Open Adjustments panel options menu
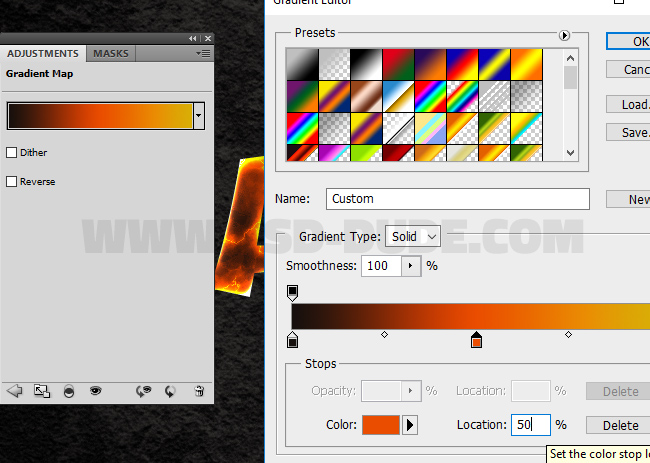 [x=203, y=53]
